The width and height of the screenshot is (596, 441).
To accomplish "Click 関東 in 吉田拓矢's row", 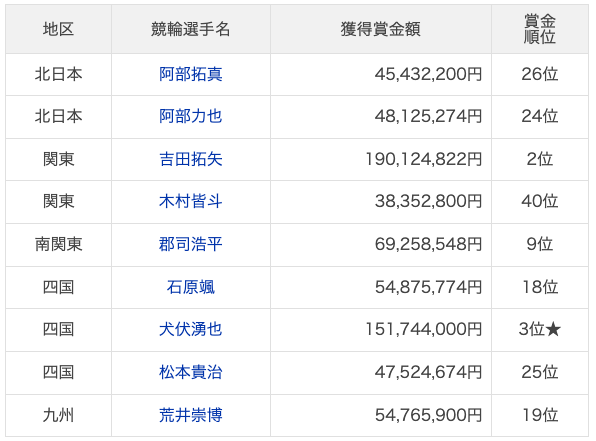I will tap(58, 159).
